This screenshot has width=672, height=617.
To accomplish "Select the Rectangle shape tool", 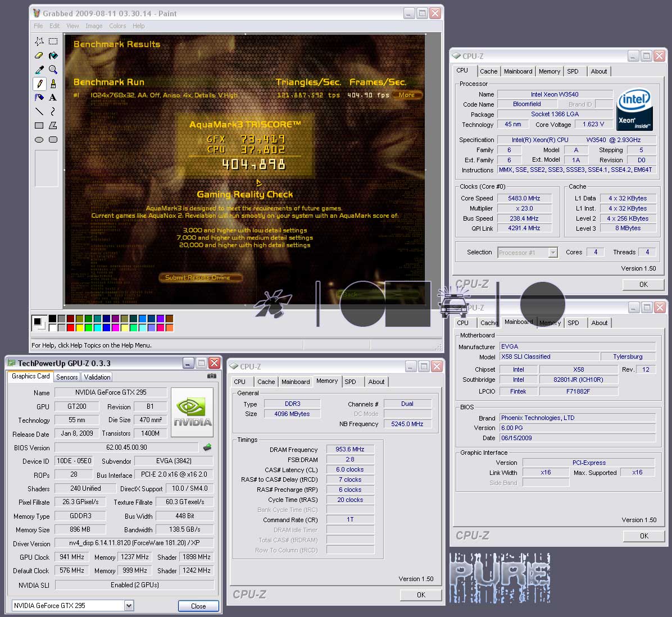I will [39, 125].
